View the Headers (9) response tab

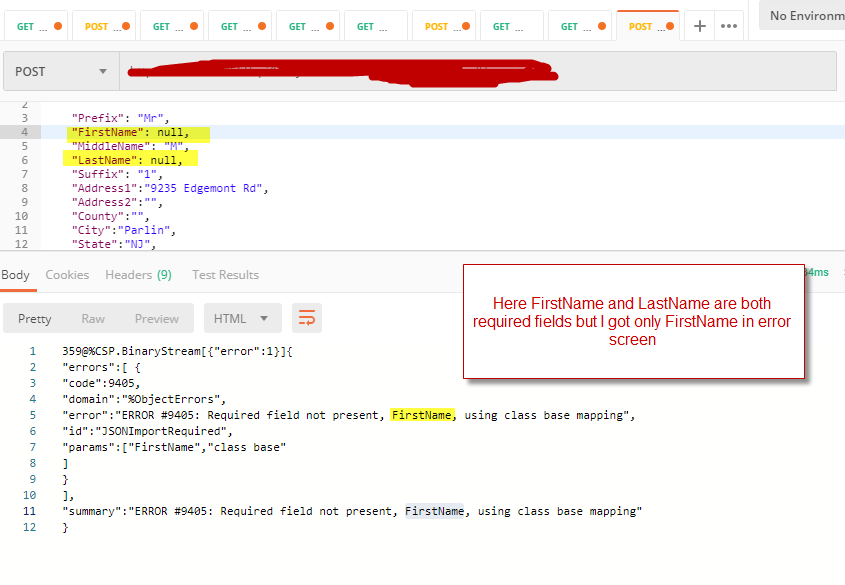[138, 275]
